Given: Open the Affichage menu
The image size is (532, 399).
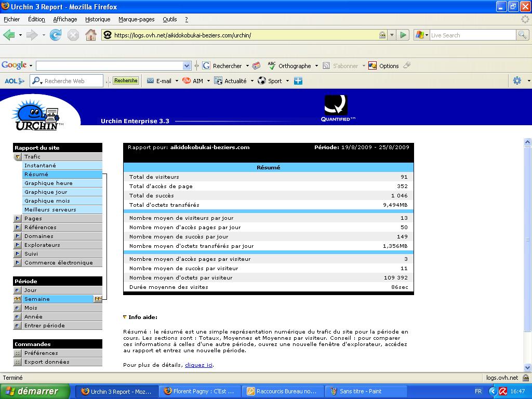Looking at the screenshot, I should coord(65,19).
